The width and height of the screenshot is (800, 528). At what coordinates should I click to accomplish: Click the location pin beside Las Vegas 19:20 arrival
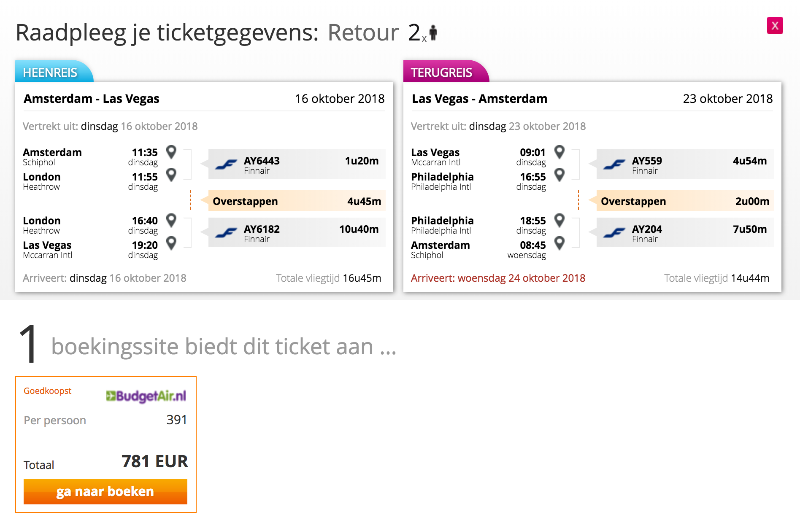tap(172, 243)
